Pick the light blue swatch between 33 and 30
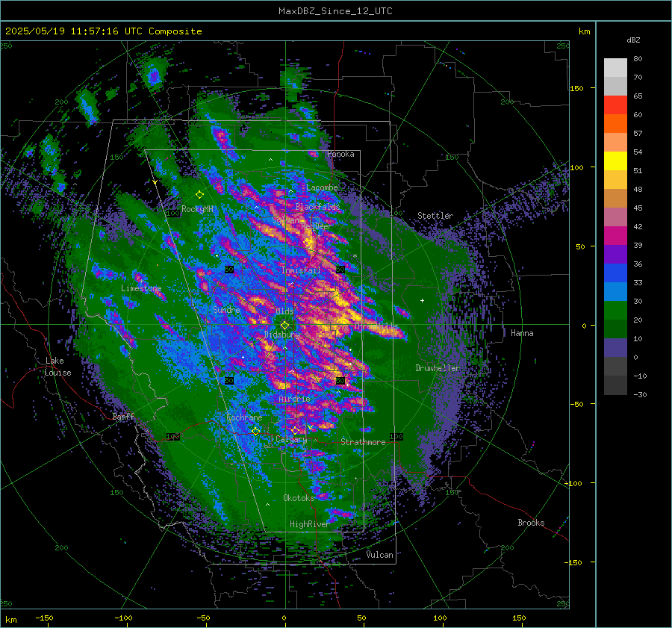672x628 pixels. [615, 292]
